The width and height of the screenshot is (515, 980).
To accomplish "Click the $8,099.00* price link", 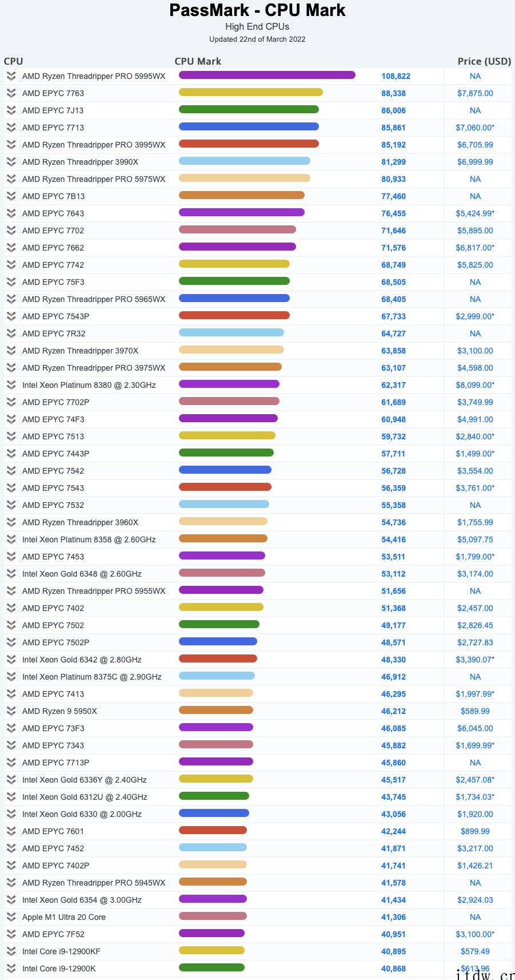I will [475, 385].
